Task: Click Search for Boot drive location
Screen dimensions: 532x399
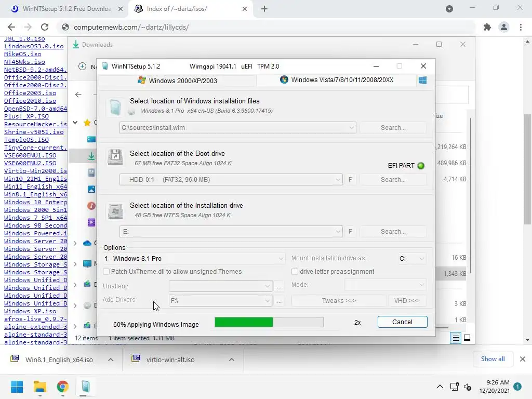Action: point(393,179)
